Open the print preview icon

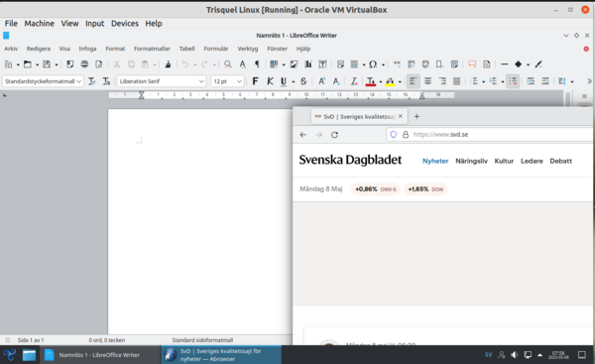pyautogui.click(x=98, y=64)
